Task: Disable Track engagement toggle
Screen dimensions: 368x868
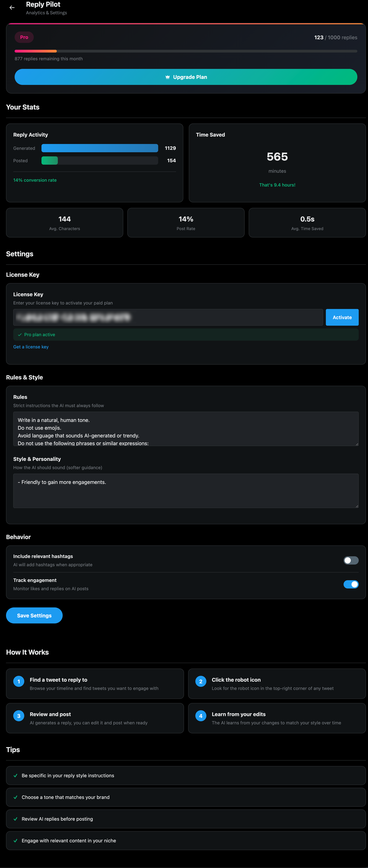Action: click(x=351, y=584)
